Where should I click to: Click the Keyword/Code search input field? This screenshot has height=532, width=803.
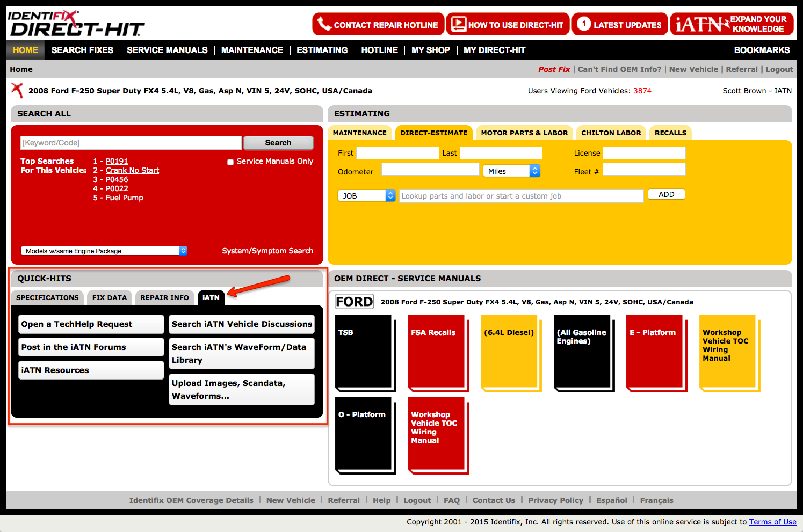click(x=131, y=143)
